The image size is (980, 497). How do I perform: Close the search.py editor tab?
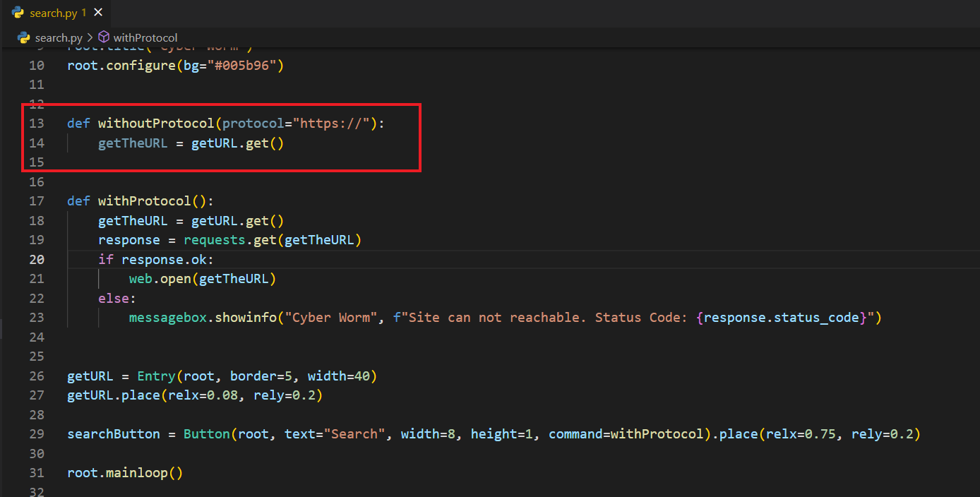coord(98,13)
